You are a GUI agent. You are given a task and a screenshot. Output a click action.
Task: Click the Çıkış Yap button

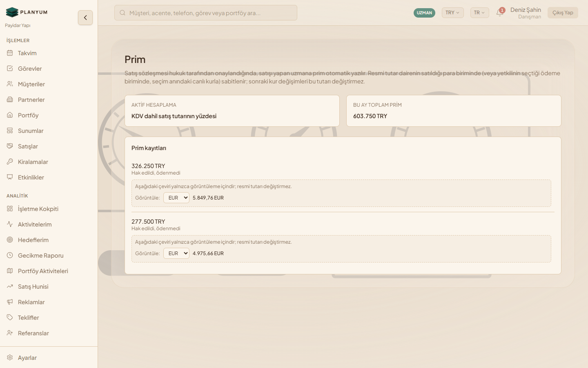563,13
